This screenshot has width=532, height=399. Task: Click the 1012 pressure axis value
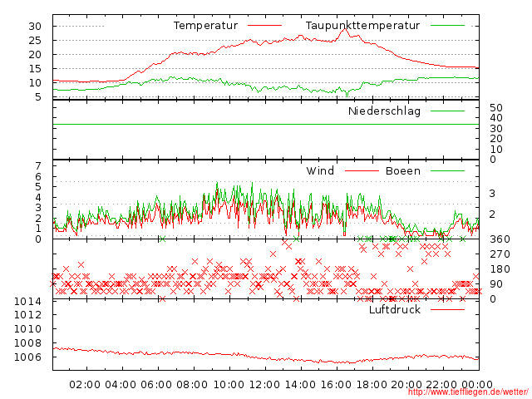pyautogui.click(x=27, y=314)
